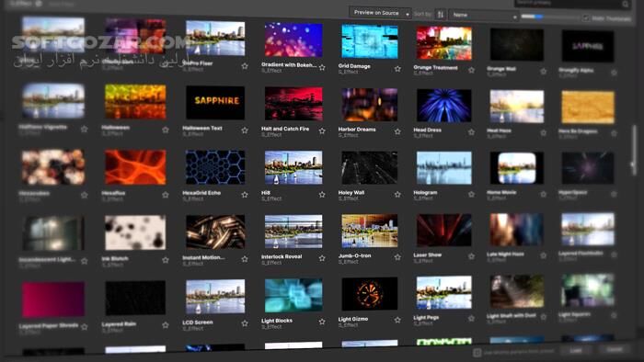Select the Light Gizmo thumbnail
The image size is (644, 362).
coord(370,294)
